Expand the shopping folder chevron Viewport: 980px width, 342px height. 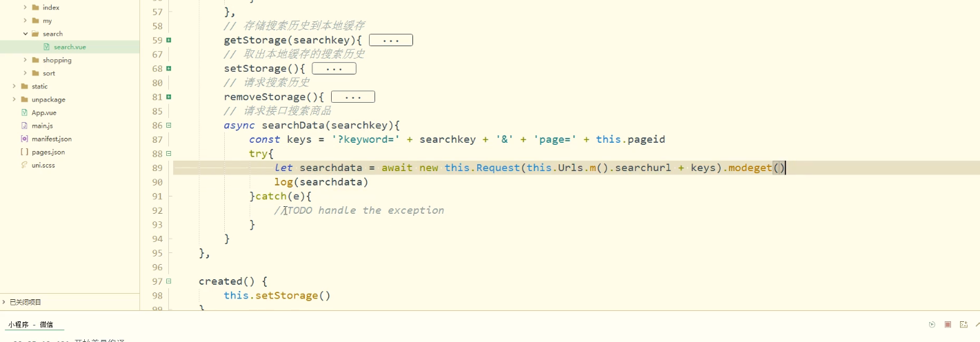click(26, 60)
